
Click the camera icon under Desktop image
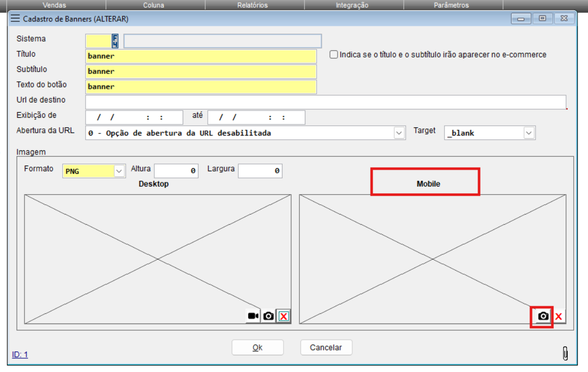click(269, 316)
